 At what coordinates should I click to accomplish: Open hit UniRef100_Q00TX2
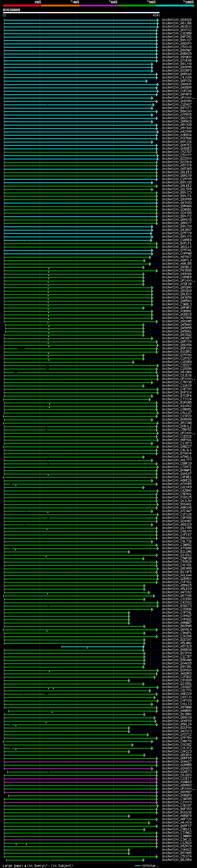pos(176,30)
